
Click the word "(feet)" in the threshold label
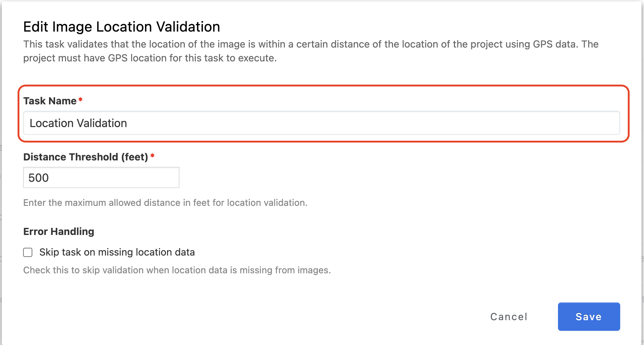[135, 157]
